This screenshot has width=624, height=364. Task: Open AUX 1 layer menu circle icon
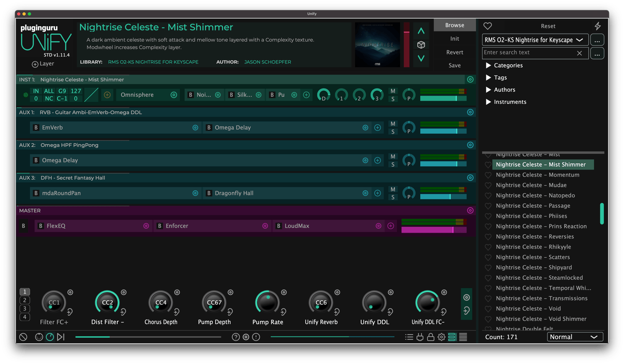[470, 112]
